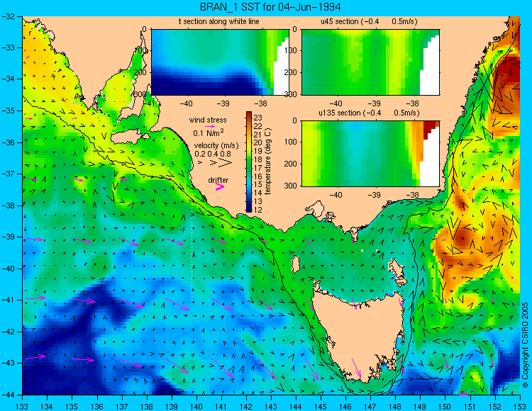Click longitude axis label '147'
The width and height of the screenshot is (532, 411).
[370, 406]
